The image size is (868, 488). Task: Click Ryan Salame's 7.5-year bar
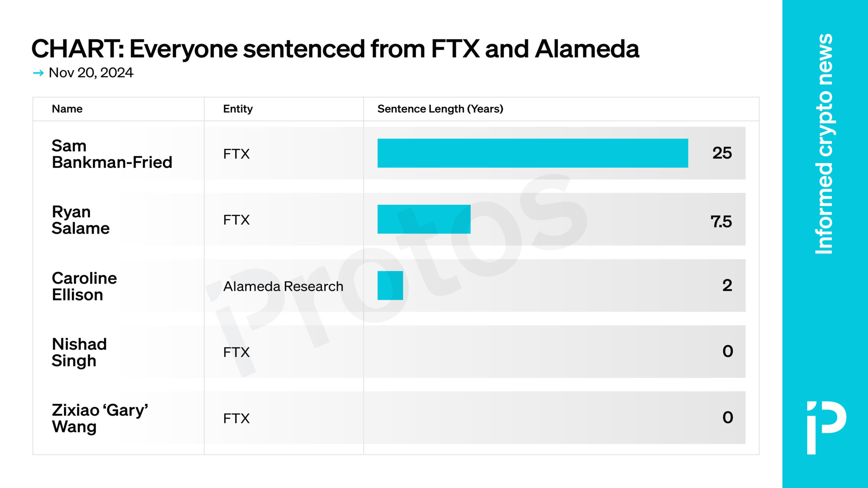(x=424, y=219)
